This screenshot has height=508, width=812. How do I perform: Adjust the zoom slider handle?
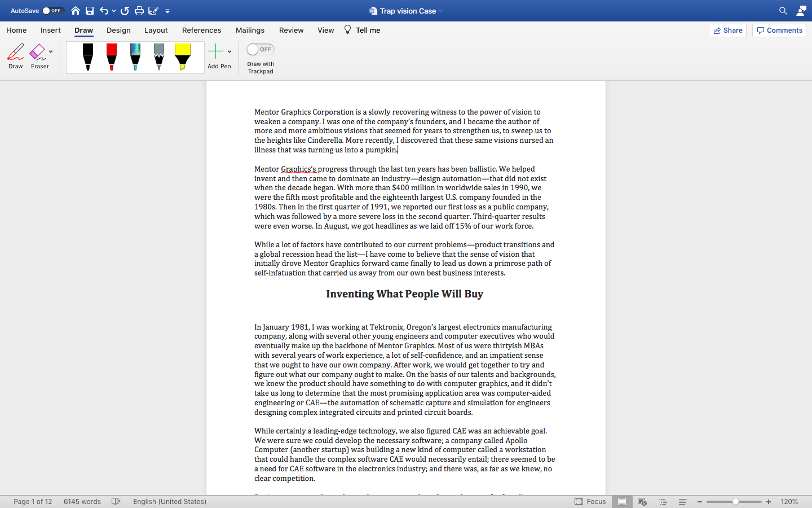point(735,502)
